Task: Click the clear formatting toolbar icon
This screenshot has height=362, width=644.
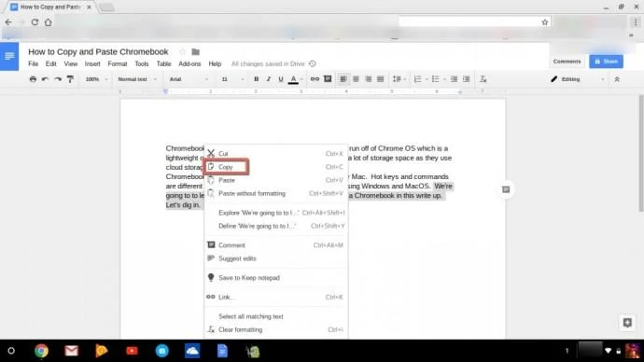Action: pyautogui.click(x=483, y=79)
